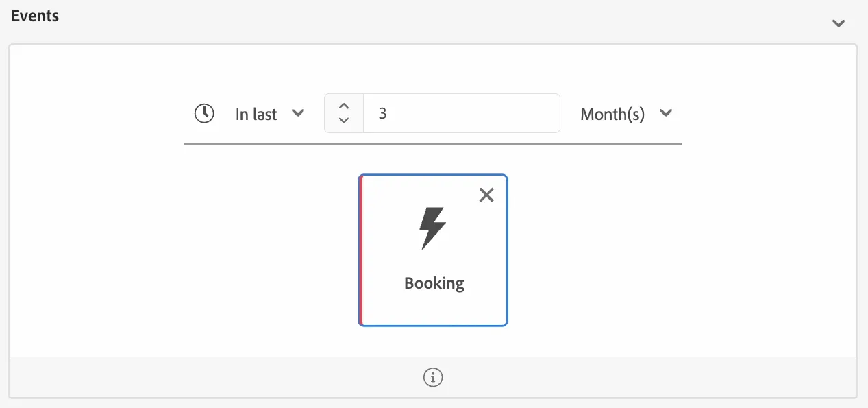Decrease the number with the down arrow

[344, 121]
